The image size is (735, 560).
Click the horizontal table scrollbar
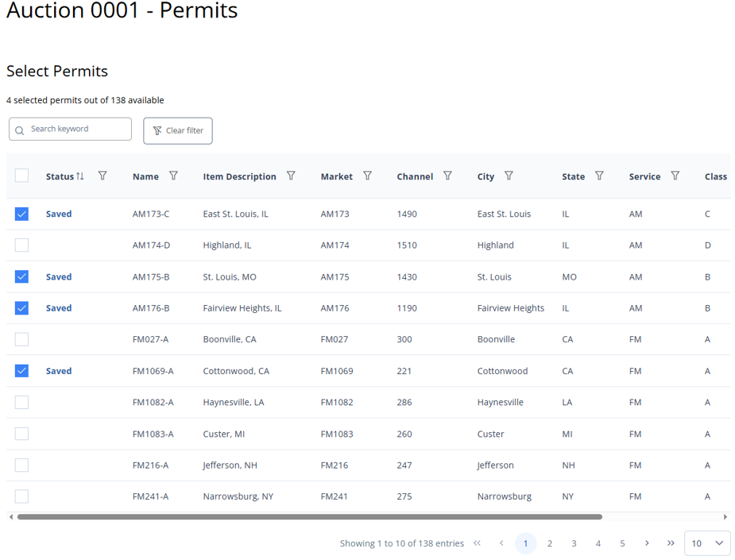point(309,517)
